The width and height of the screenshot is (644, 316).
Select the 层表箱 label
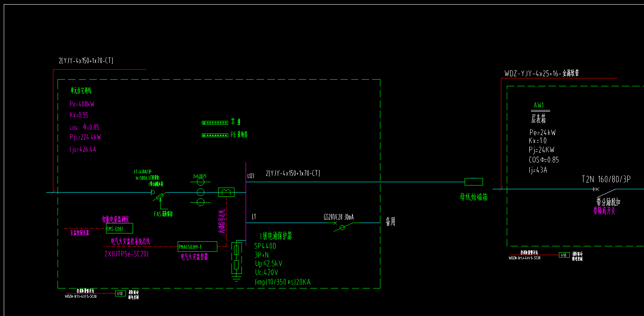click(x=538, y=119)
